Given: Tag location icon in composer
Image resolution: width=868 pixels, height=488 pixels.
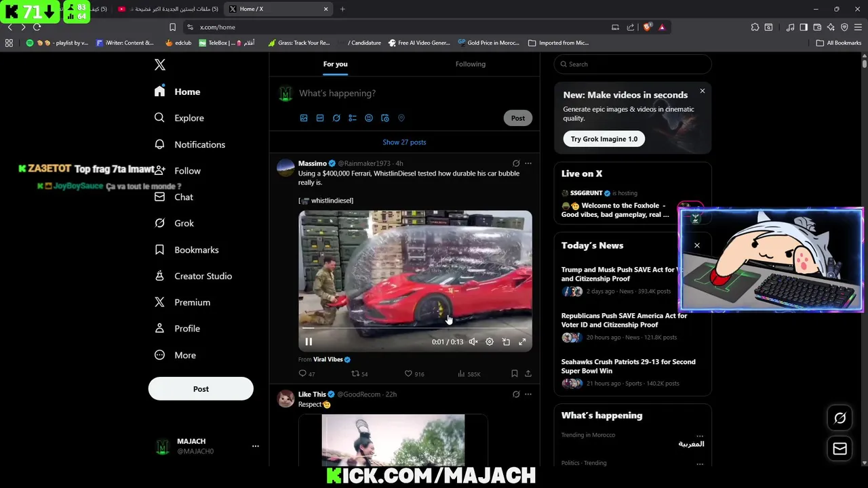Looking at the screenshot, I should pyautogui.click(x=401, y=118).
